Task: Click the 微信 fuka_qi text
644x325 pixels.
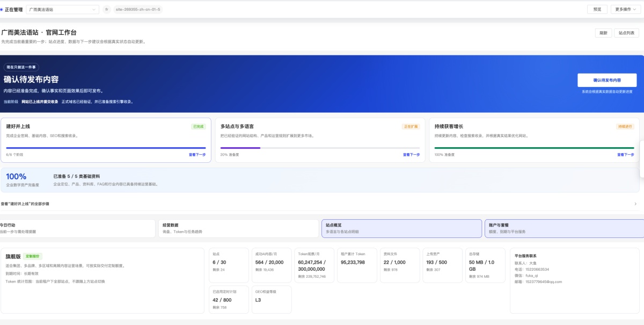Action: tap(526, 275)
